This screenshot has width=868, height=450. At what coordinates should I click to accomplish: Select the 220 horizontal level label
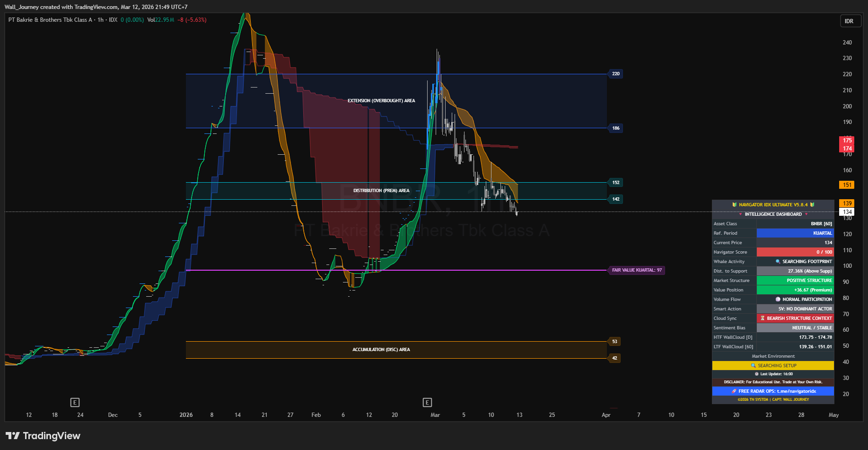tap(615, 74)
